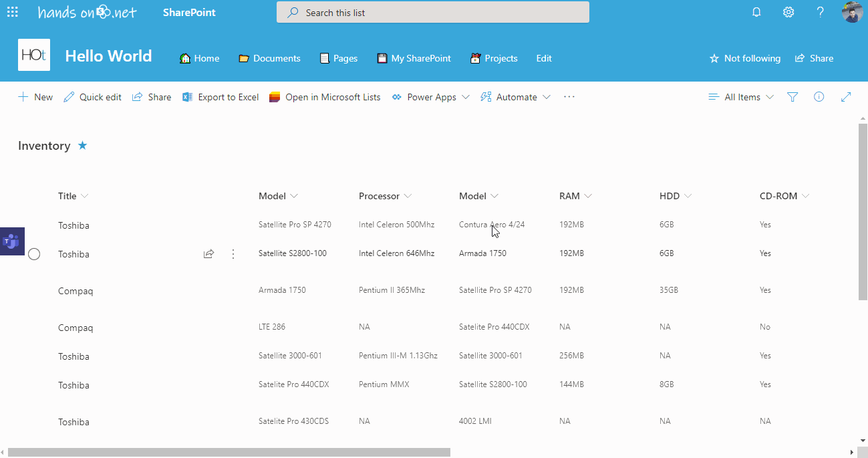Screen dimensions: 868x458
Task: Click the Search this list box
Action: pyautogui.click(x=432, y=12)
